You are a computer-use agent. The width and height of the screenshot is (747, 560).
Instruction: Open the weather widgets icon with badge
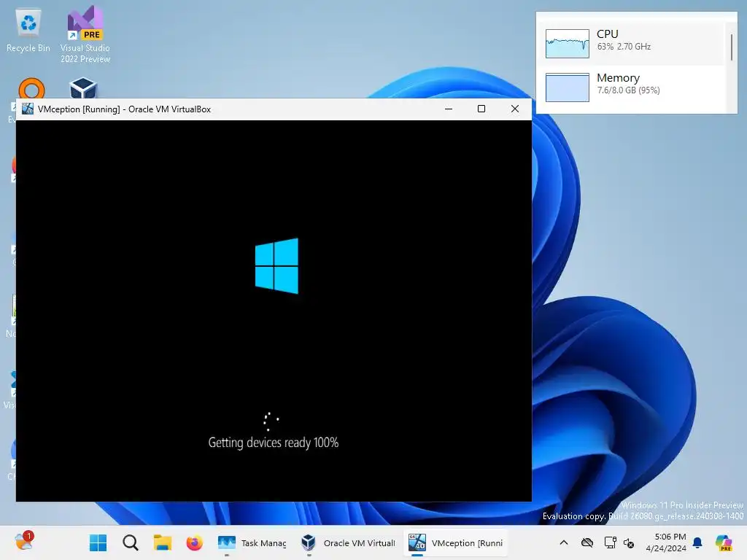point(24,542)
